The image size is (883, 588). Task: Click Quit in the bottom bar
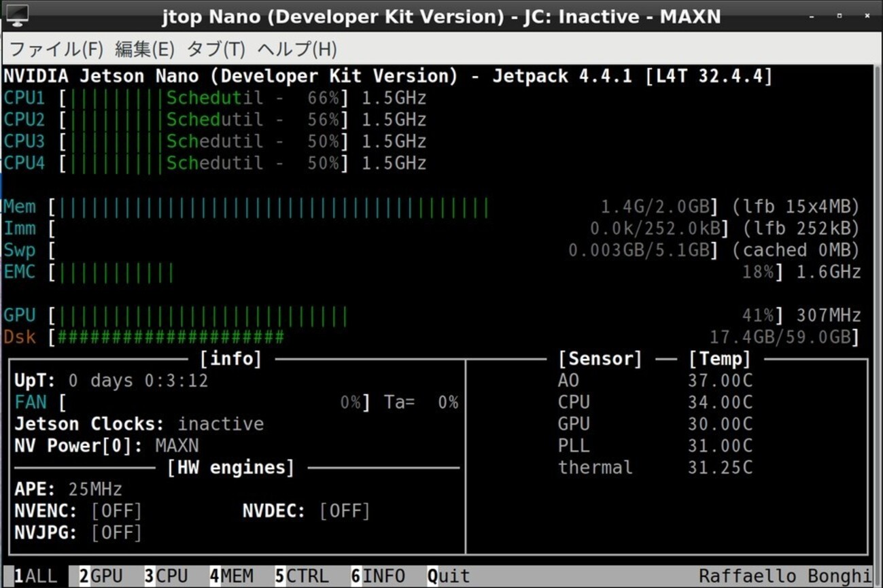tap(449, 576)
